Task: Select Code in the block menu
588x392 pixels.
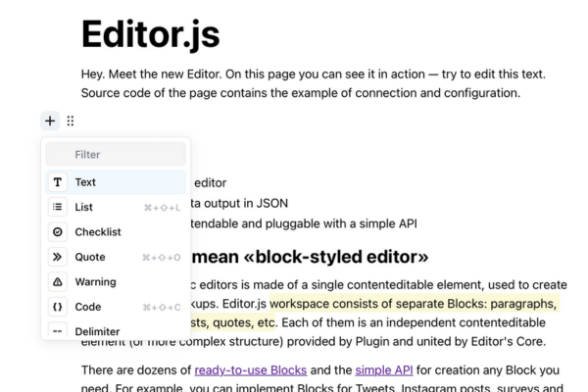Action: (116, 307)
